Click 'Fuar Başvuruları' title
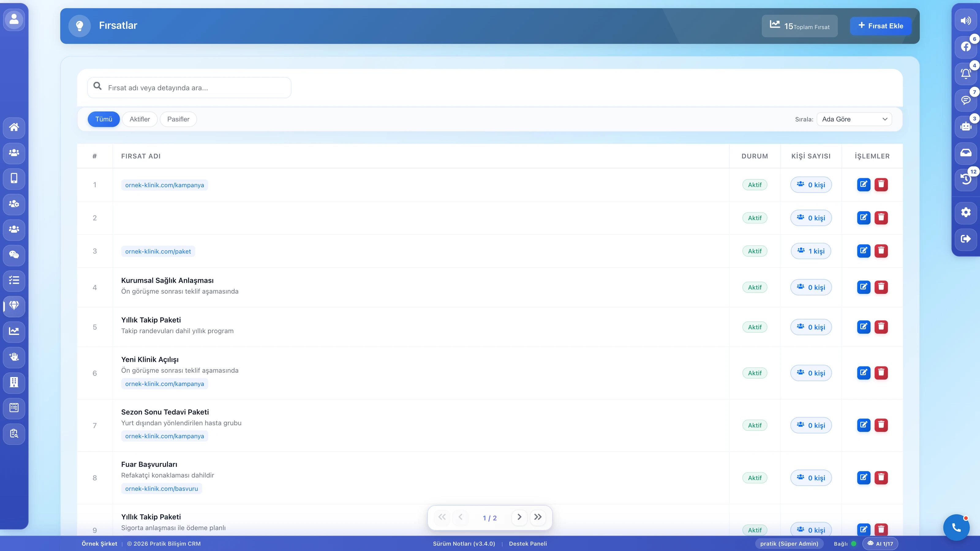This screenshot has width=980, height=551. coord(149,464)
